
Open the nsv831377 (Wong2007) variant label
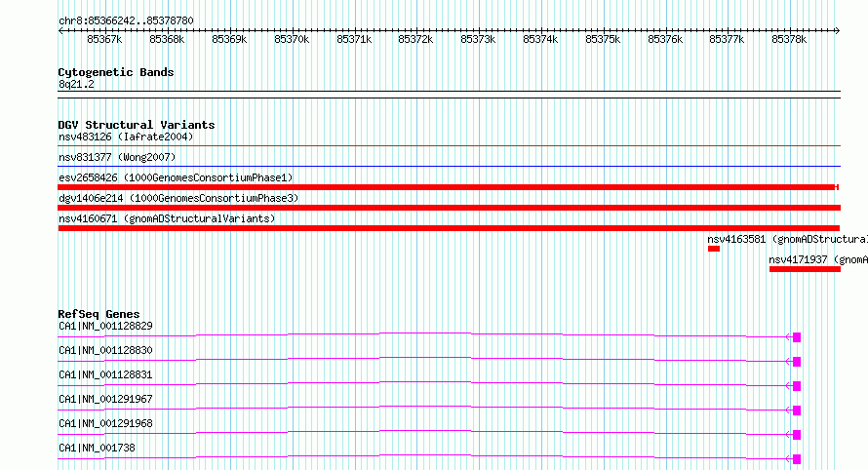(x=117, y=157)
